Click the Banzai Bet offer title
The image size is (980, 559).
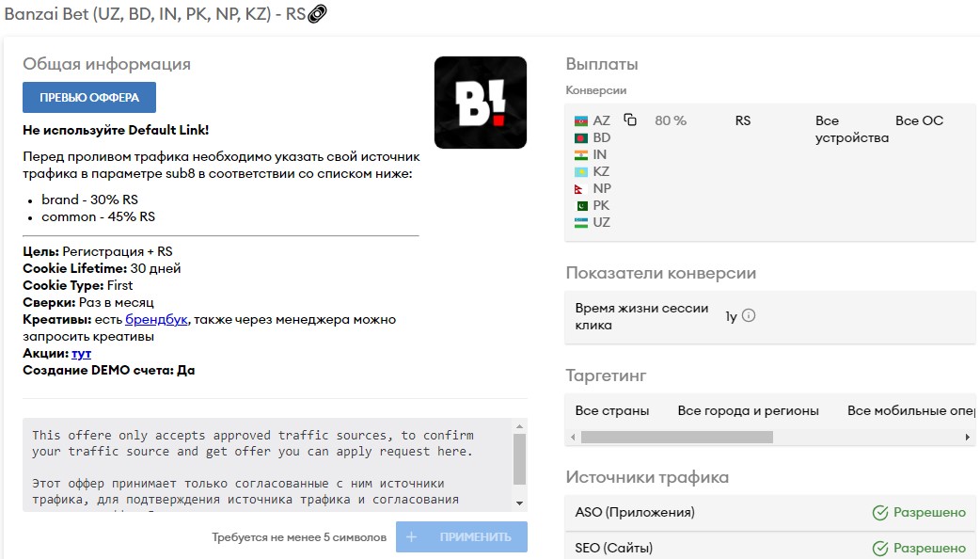155,14
